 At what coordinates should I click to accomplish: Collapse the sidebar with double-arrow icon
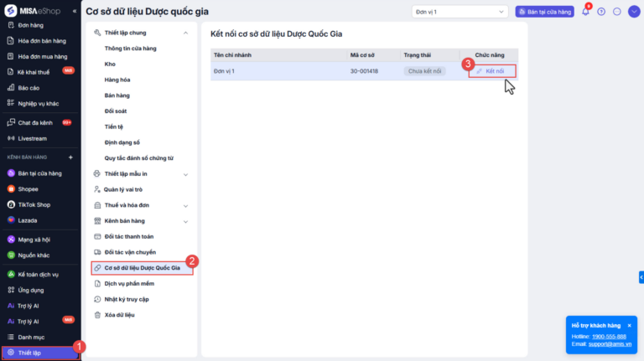[x=75, y=11]
